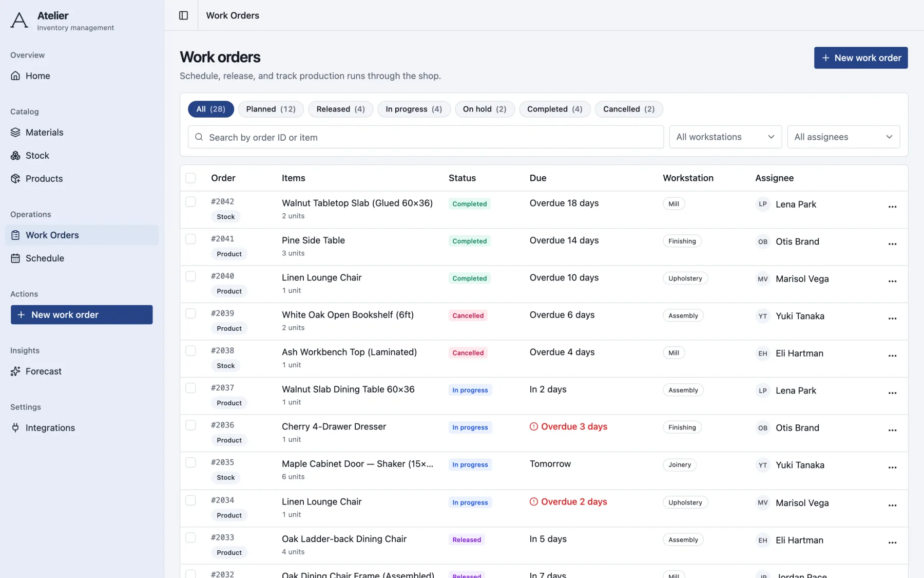Image resolution: width=924 pixels, height=578 pixels.
Task: Open Products in the sidebar
Action: click(82, 178)
